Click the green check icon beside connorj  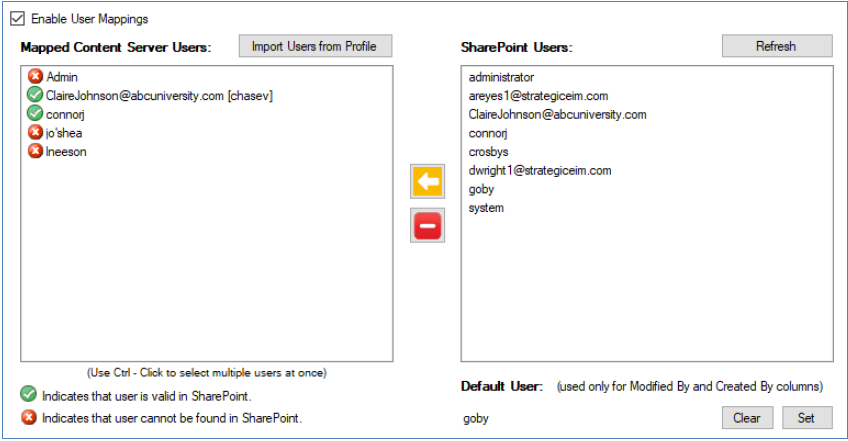tap(35, 114)
